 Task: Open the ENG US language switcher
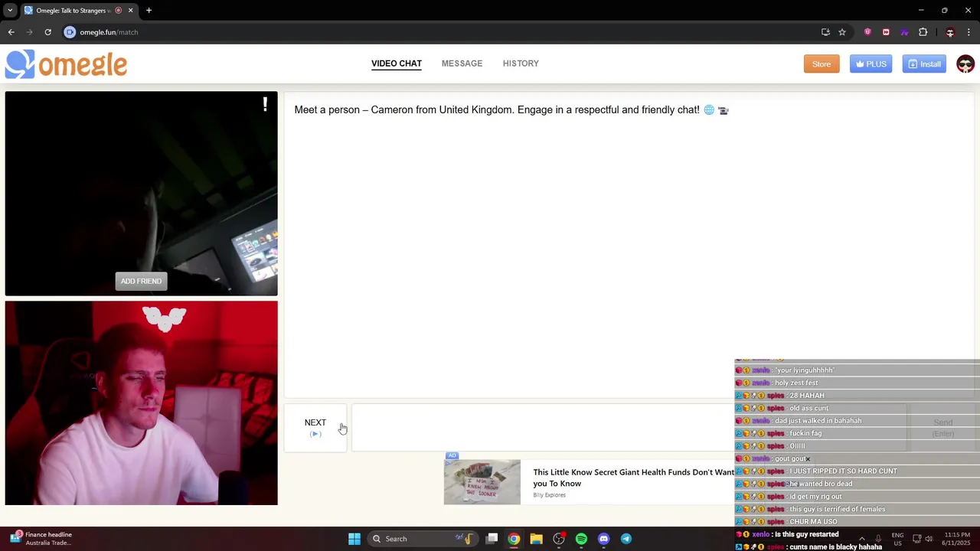click(897, 539)
